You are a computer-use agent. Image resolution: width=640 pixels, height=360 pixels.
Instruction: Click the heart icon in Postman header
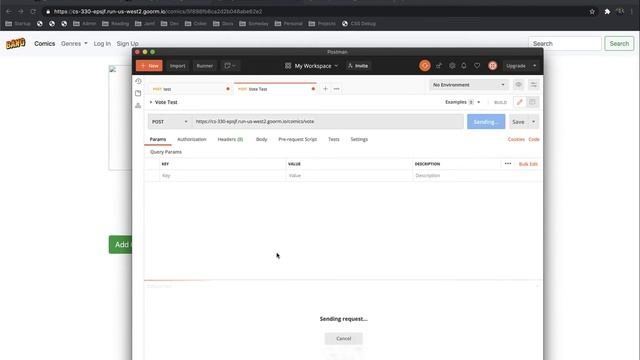(x=477, y=66)
